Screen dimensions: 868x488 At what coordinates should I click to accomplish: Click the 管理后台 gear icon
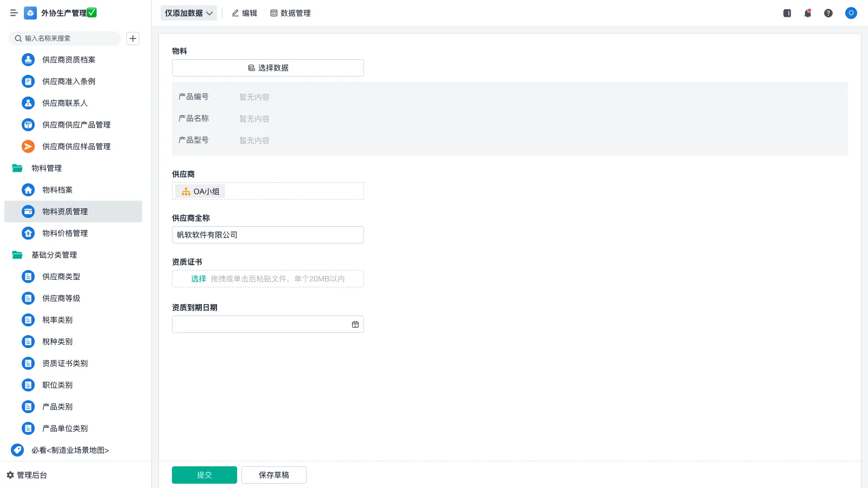click(x=10, y=475)
